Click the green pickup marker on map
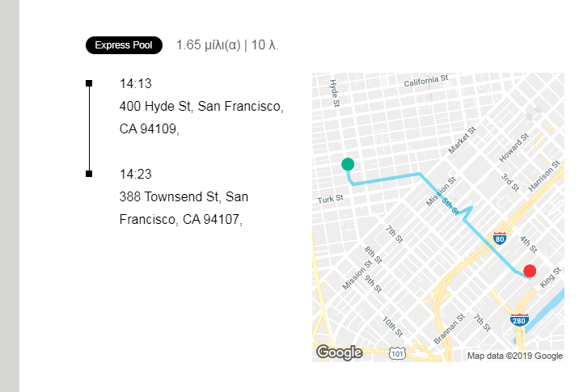 348,164
